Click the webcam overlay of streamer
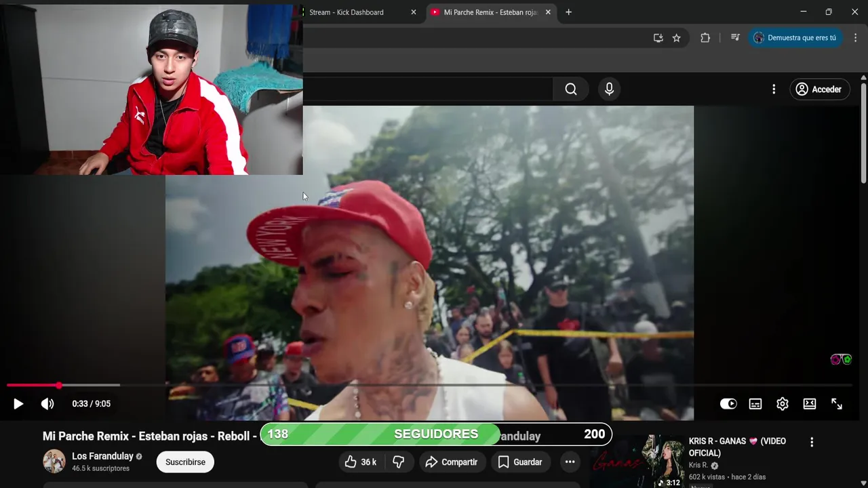The height and width of the screenshot is (488, 868). [151, 89]
